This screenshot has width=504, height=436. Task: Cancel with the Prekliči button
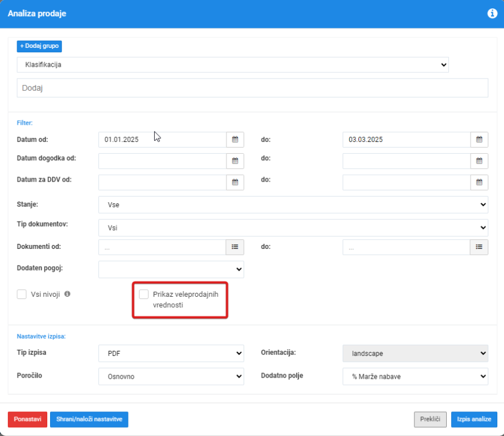(430, 419)
